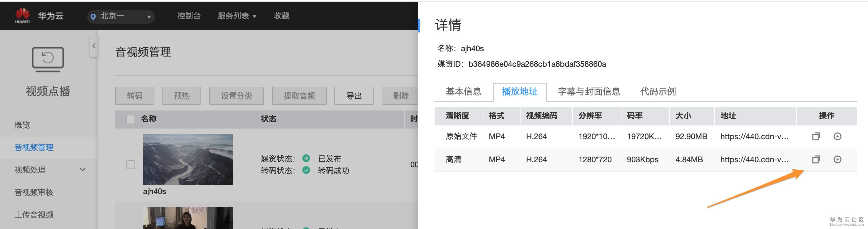Screen dimensions: 868x229
Task: Collapse the left sidebar with the arrow
Action: (94, 46)
